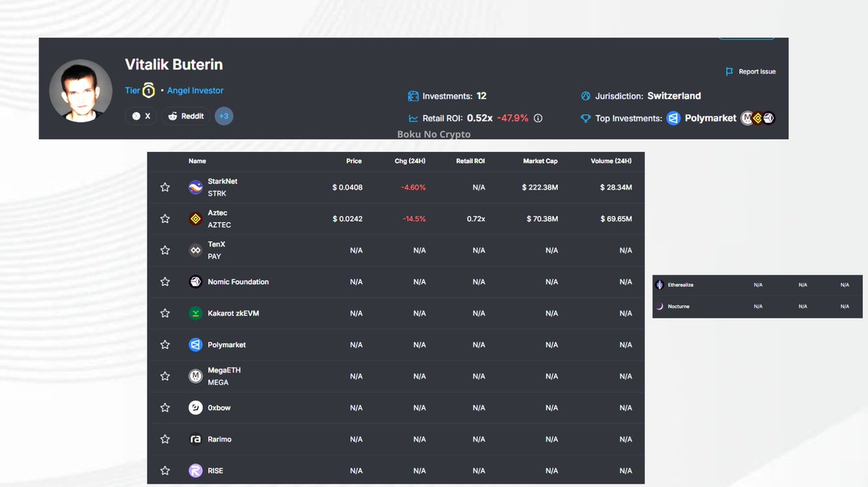This screenshot has height=487, width=868.
Task: Click Aztec Retail ROI 0.72x value
Action: (476, 219)
